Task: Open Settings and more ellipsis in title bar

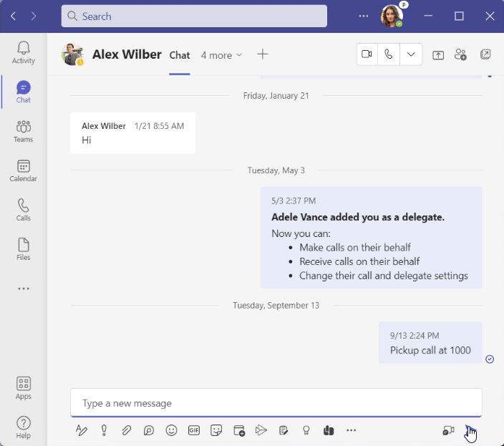Action: [x=364, y=16]
